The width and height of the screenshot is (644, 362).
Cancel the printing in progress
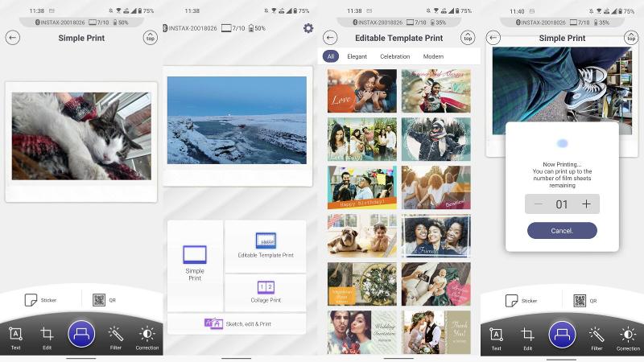(562, 231)
